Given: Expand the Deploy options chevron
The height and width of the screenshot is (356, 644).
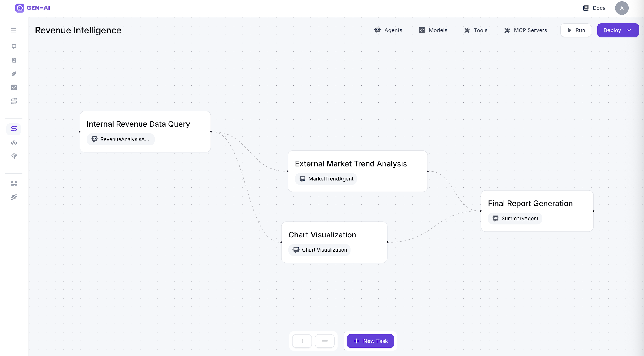Looking at the screenshot, I should pos(629,30).
